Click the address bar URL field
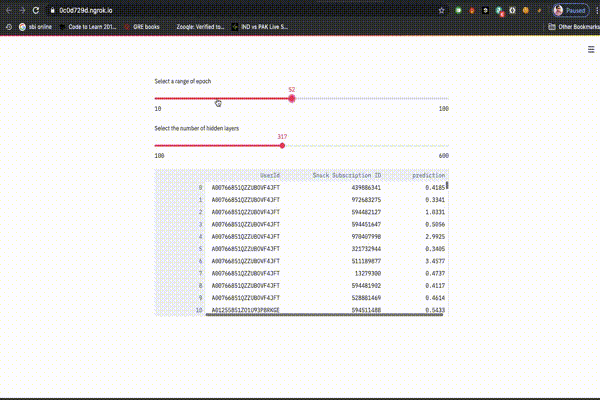Screen dimensions: 600x400 [x=200, y=9]
